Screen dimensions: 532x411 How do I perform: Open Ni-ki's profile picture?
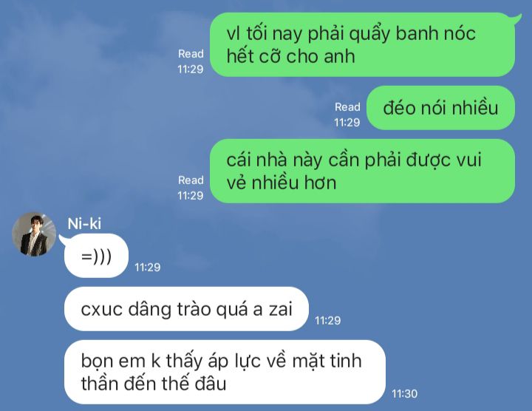click(x=34, y=234)
